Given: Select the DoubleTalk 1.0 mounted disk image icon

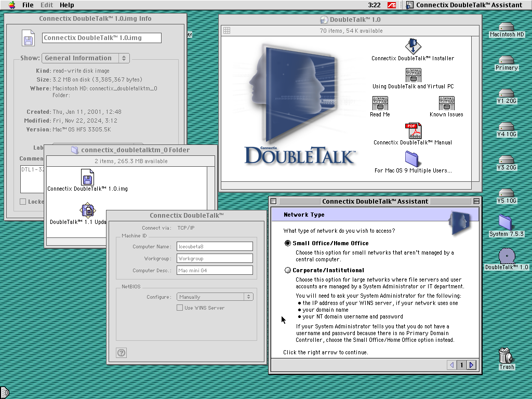Looking at the screenshot, I should coord(507,256).
